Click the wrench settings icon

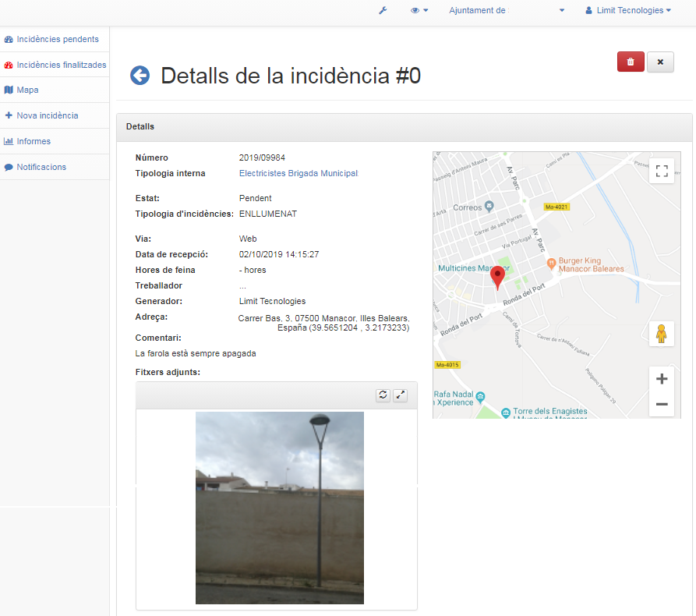tap(383, 10)
